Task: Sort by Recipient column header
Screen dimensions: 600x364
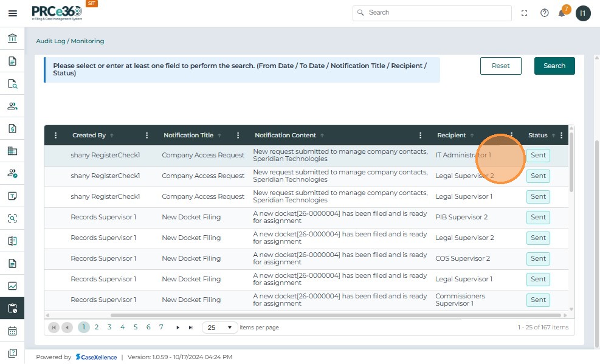Action: (451, 136)
